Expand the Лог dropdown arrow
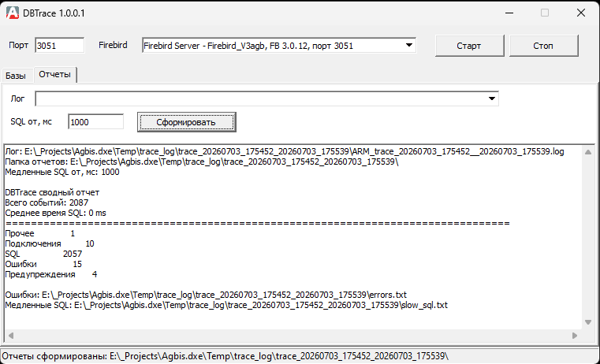 (x=492, y=98)
